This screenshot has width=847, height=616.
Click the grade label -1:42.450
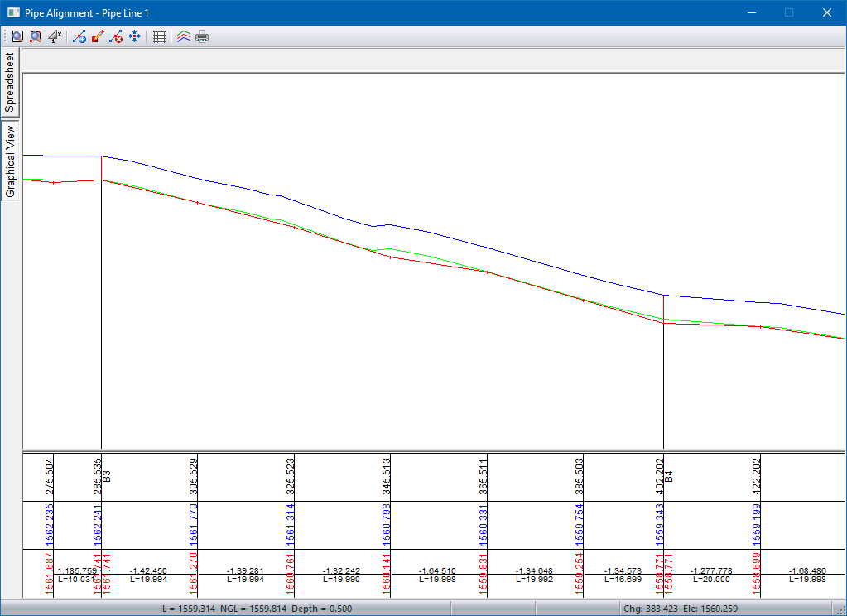pos(148,570)
